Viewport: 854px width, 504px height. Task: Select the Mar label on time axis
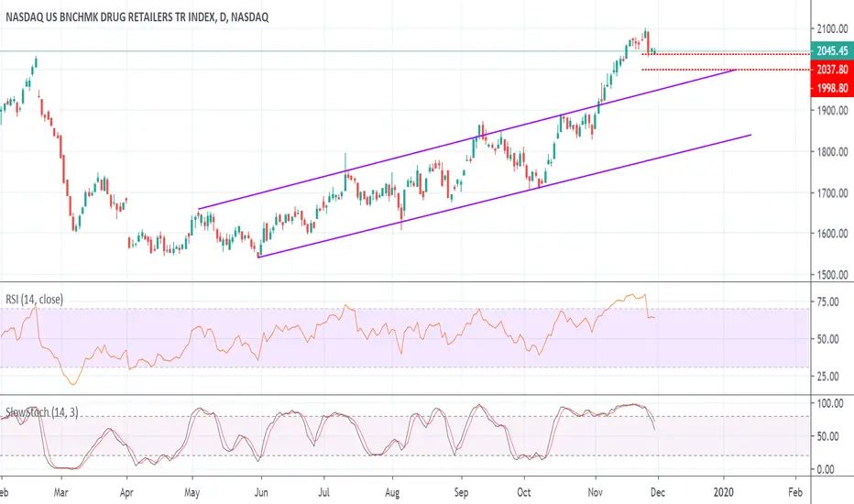point(60,493)
